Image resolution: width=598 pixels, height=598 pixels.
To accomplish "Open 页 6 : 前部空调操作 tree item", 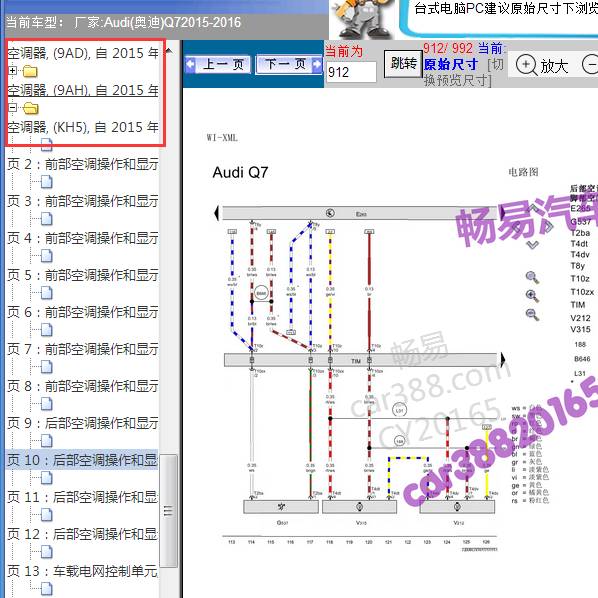I will 83,312.
